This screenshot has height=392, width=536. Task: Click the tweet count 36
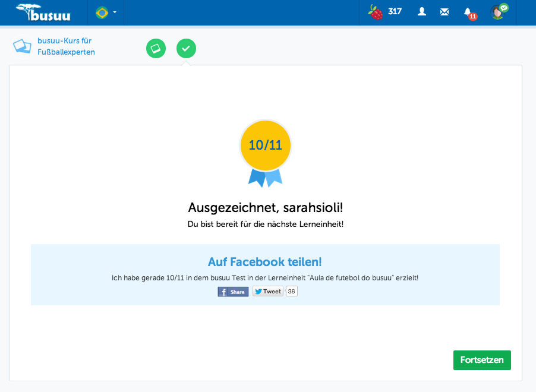pyautogui.click(x=292, y=291)
